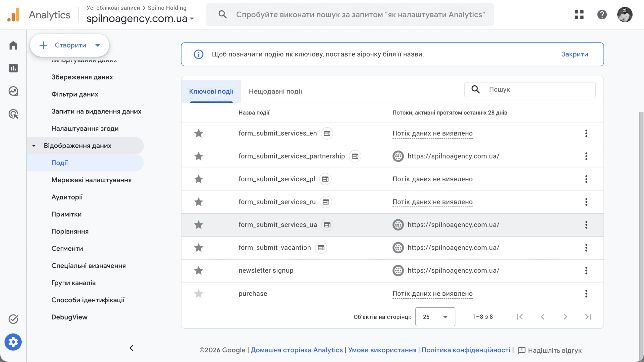Click Надішліть відгук feedback button
This screenshot has width=644, height=362.
coord(550,350)
